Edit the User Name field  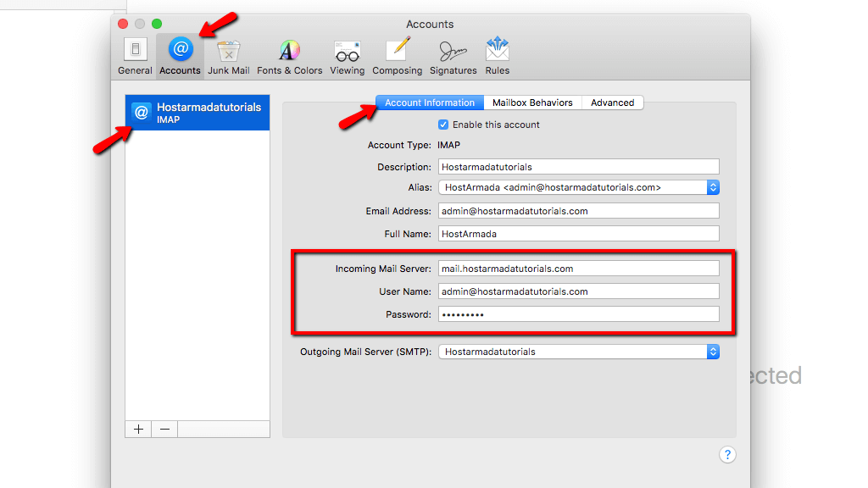(x=578, y=291)
